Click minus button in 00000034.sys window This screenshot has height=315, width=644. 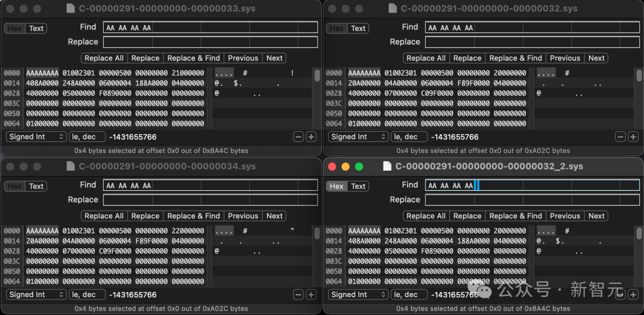[299, 295]
